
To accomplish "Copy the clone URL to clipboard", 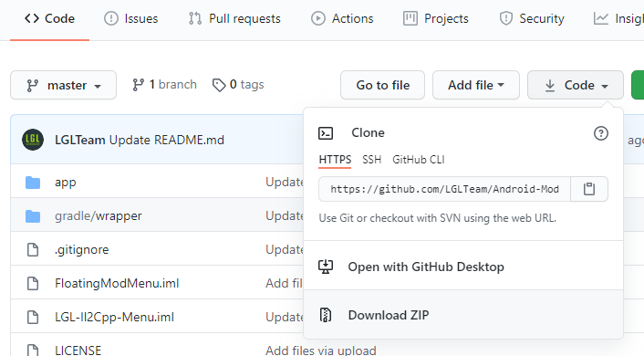I will (x=589, y=189).
